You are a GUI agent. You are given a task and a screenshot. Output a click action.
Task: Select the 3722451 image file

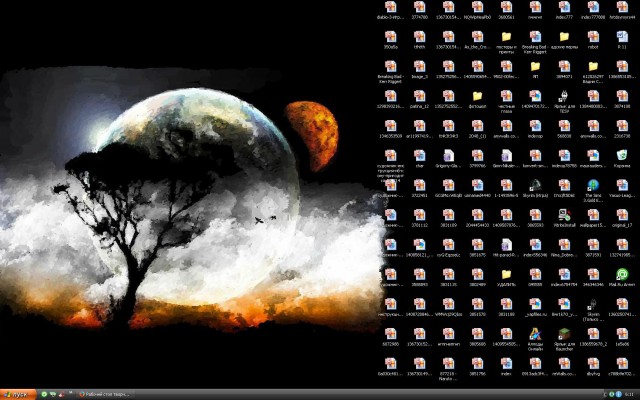click(419, 185)
